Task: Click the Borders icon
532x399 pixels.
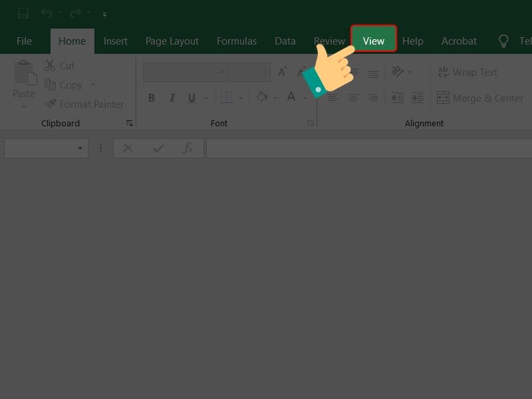Action: pos(226,98)
